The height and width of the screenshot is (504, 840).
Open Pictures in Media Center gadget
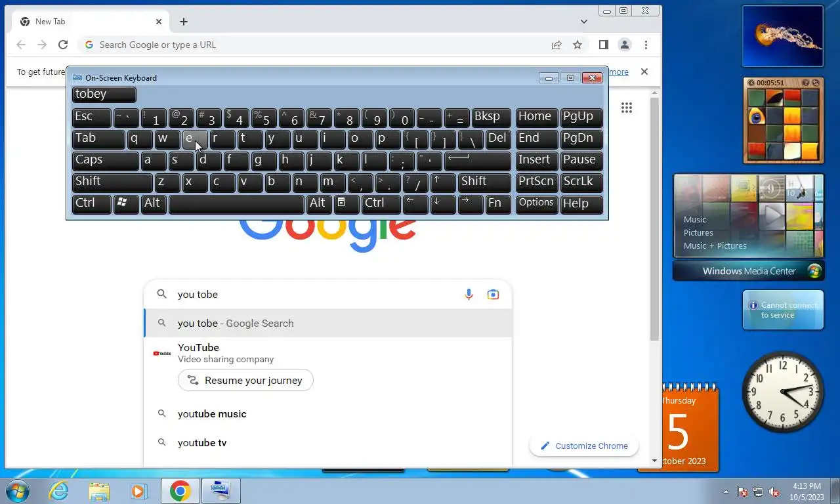point(698,233)
